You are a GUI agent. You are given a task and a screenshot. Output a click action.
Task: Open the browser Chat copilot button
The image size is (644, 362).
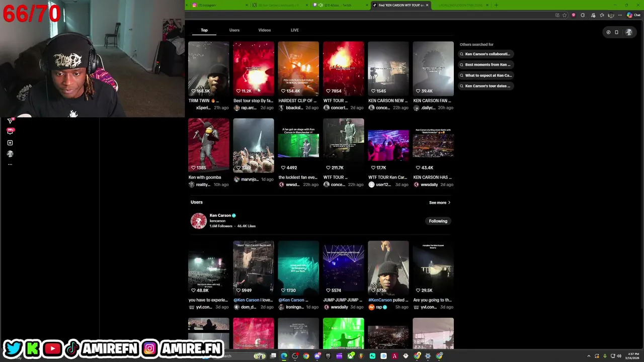pos(634,15)
